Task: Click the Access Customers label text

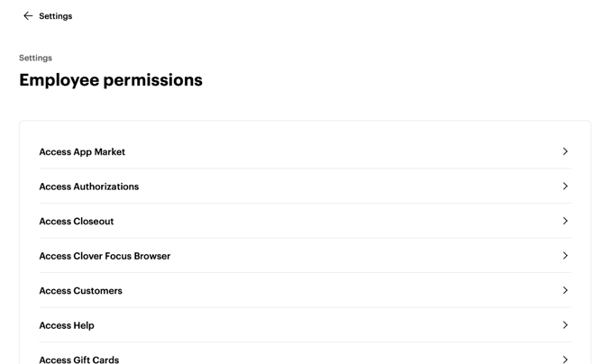Action: point(80,291)
